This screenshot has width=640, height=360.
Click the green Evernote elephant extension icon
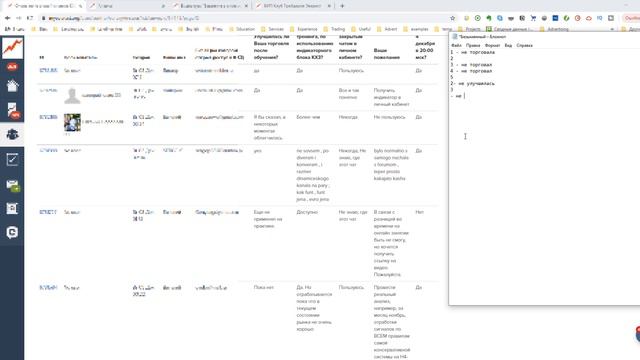[x=489, y=18]
